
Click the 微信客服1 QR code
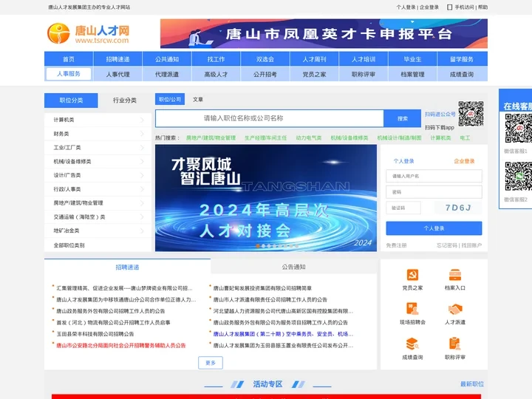click(519, 129)
